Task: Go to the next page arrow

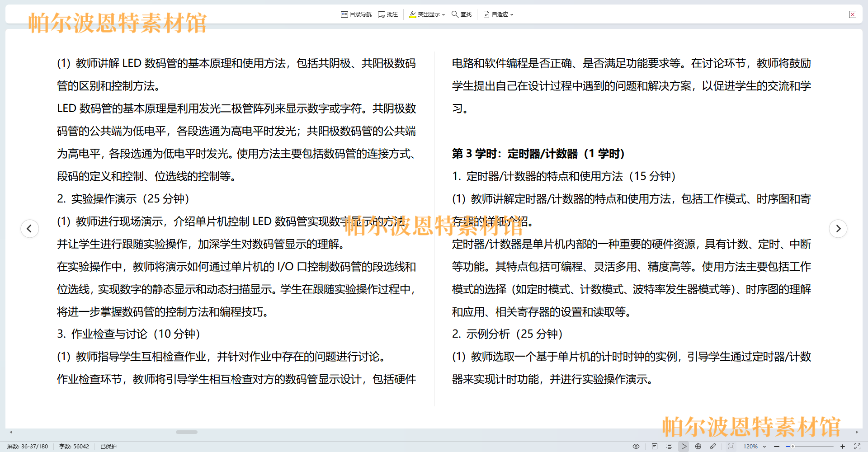Action: pyautogui.click(x=838, y=228)
